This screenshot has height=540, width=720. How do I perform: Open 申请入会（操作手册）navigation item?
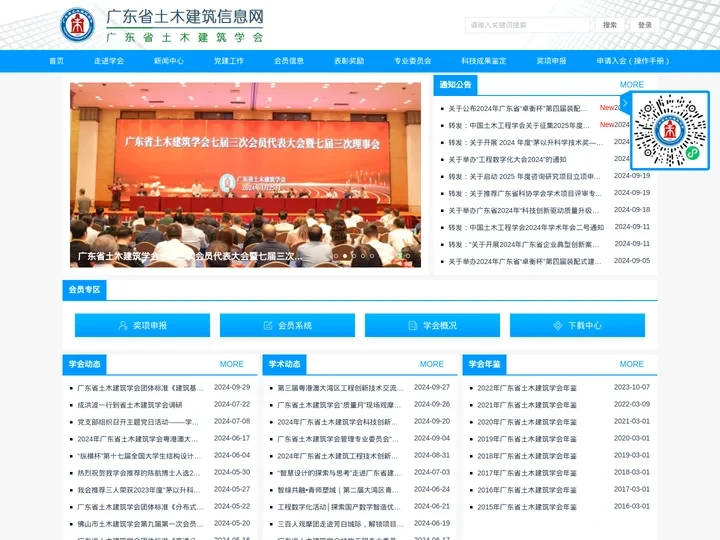coord(633,61)
